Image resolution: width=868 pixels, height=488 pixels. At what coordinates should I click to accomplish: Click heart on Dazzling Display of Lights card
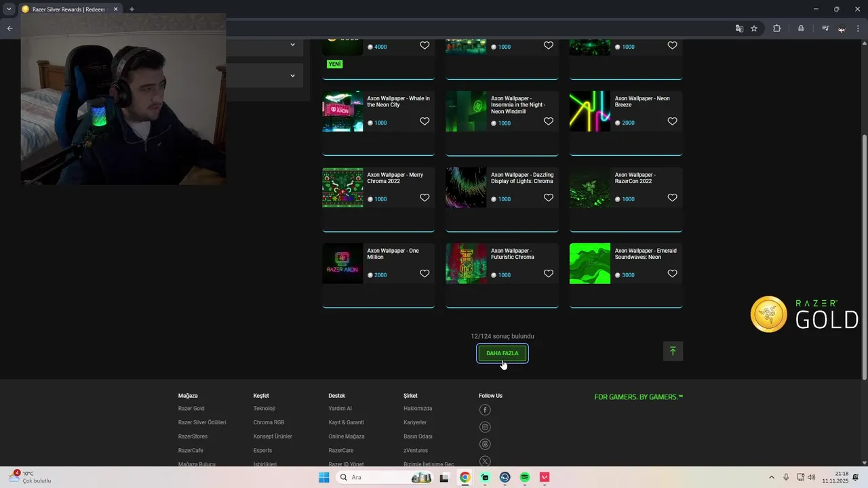pyautogui.click(x=549, y=198)
